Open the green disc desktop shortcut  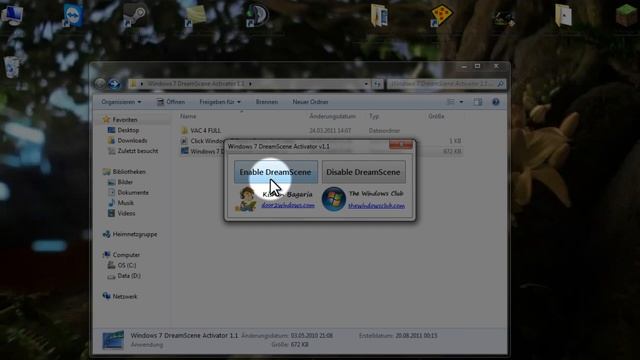coord(257,16)
